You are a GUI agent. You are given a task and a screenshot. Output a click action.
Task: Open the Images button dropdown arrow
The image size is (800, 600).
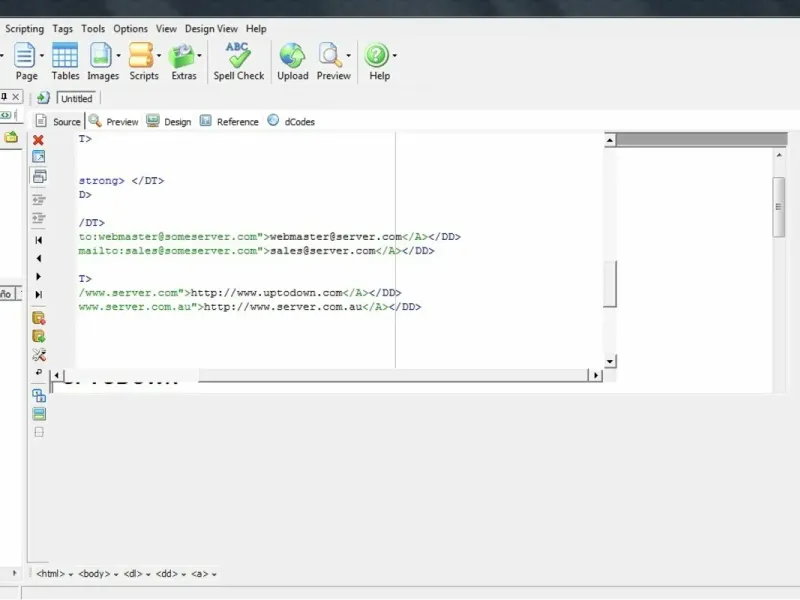118,56
